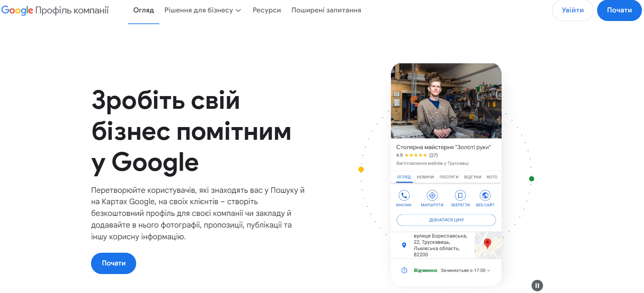
Task: Click the Почати button in header
Action: coord(619,10)
